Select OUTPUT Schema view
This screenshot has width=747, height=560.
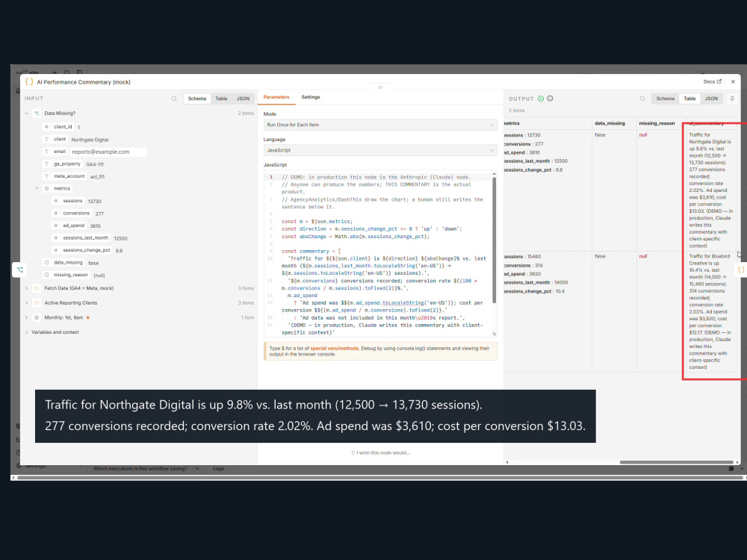pyautogui.click(x=665, y=99)
